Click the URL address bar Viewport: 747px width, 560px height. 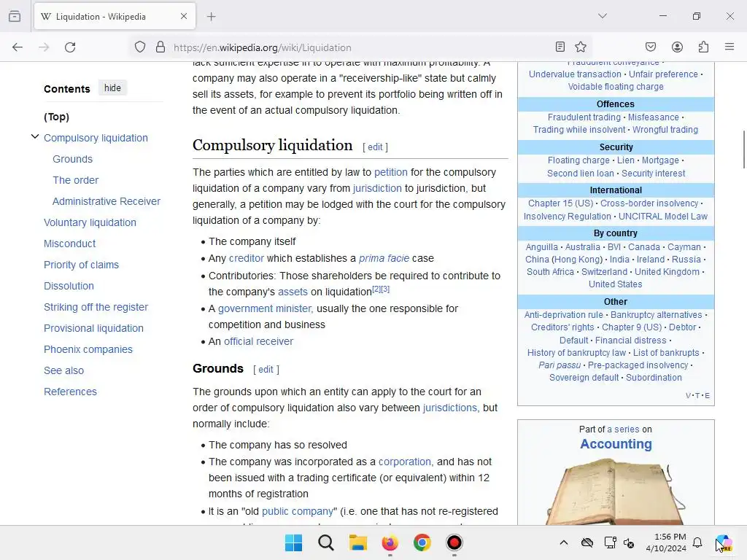click(357, 47)
